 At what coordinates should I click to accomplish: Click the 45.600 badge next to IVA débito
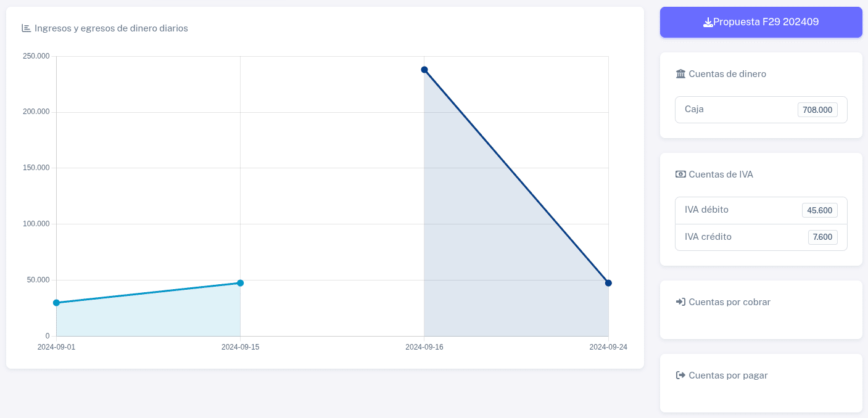click(820, 210)
